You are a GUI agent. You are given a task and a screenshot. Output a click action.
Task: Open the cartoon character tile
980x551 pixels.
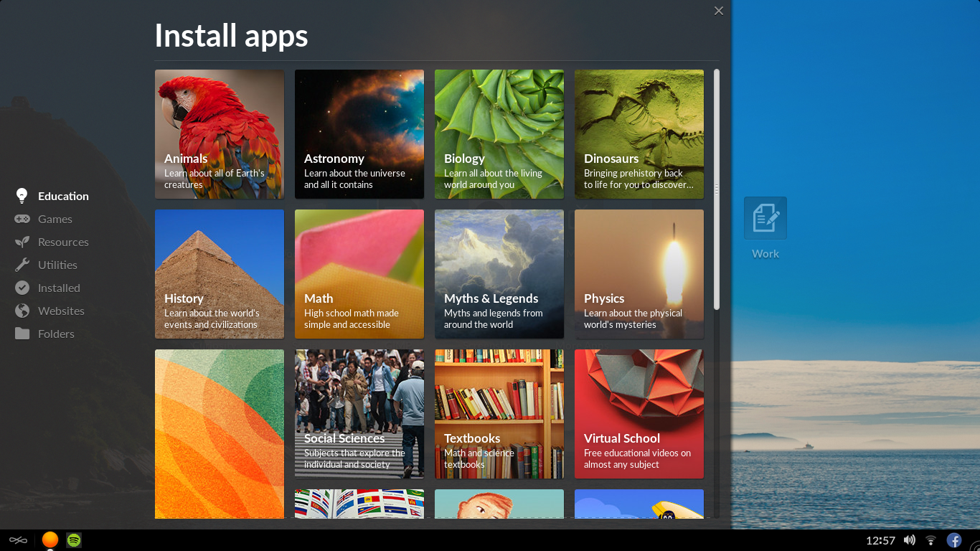(499, 504)
